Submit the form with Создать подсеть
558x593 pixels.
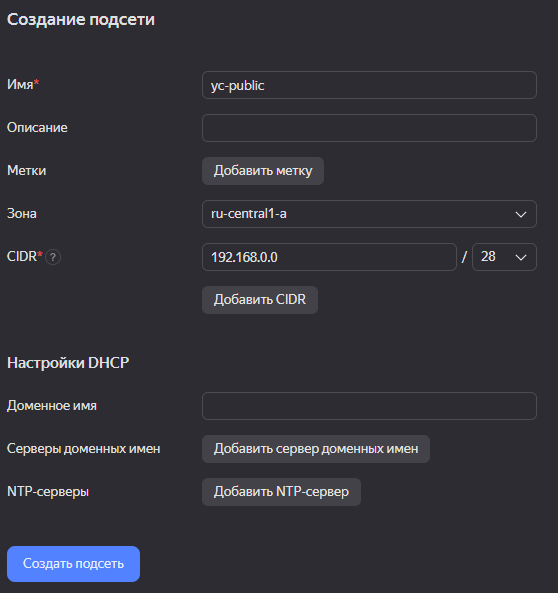[x=73, y=564]
